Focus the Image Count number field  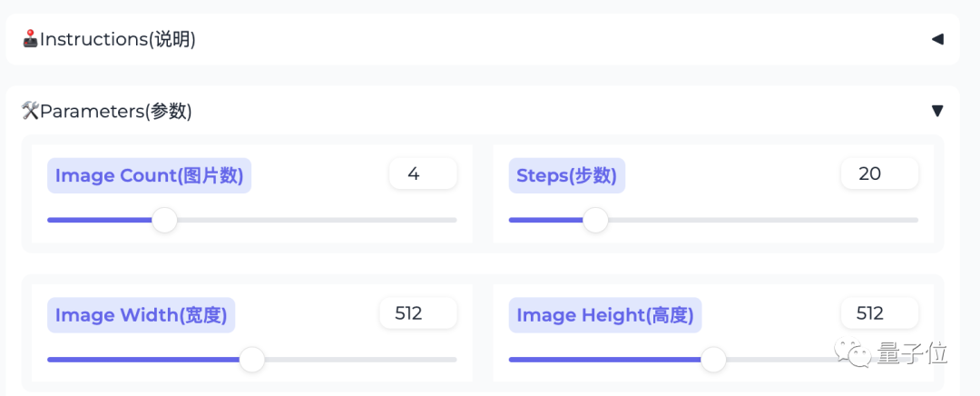click(x=422, y=173)
